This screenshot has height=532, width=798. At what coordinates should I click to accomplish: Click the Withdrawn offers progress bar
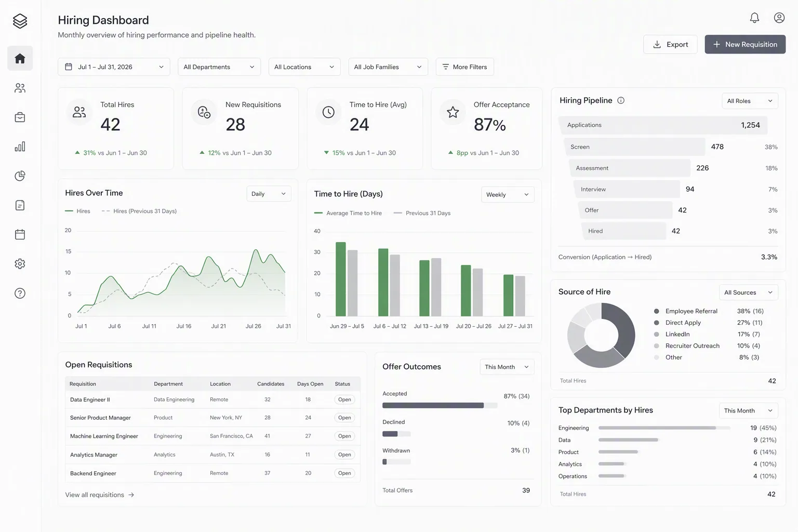click(396, 462)
